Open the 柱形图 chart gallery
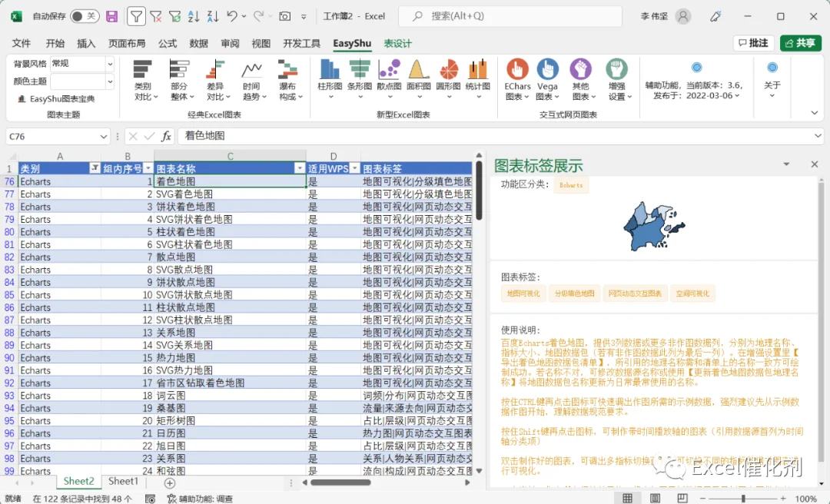830x504 pixels. tap(330, 79)
